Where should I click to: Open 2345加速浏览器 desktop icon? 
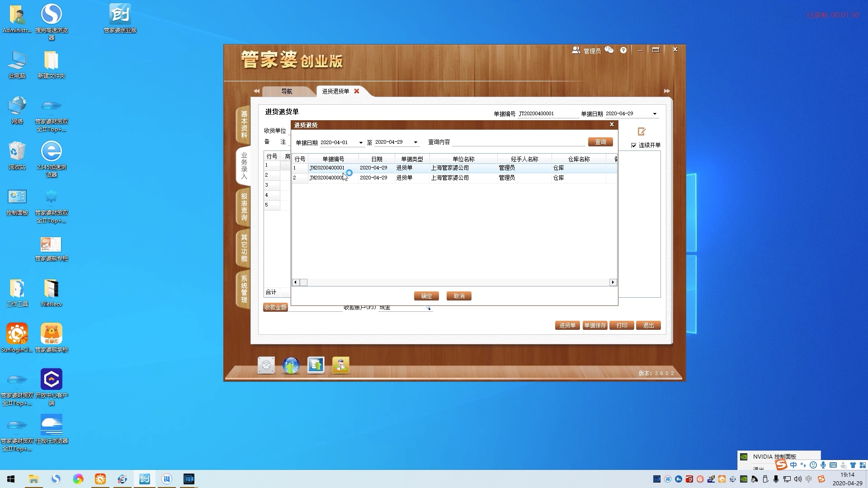pos(52,159)
